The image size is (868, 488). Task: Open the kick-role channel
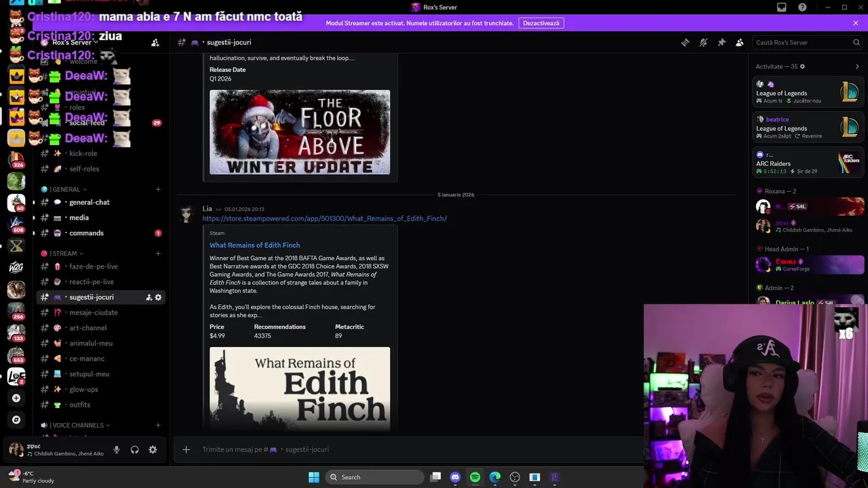[x=101, y=153]
